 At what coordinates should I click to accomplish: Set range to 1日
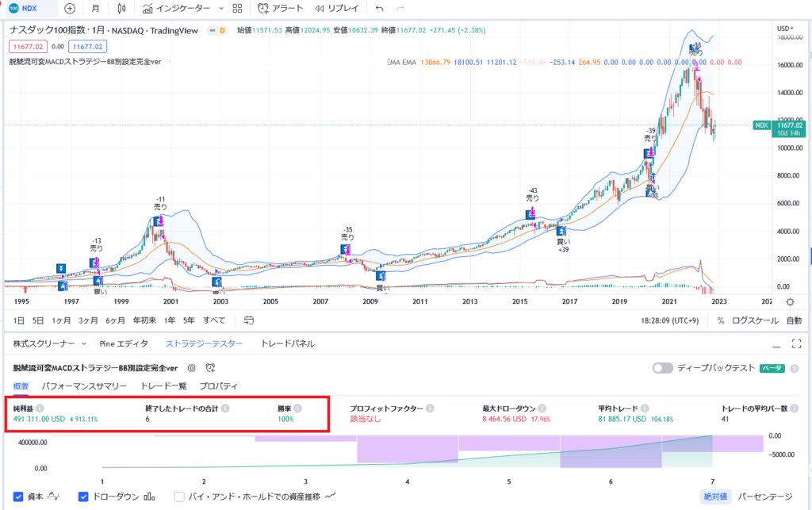(x=19, y=320)
